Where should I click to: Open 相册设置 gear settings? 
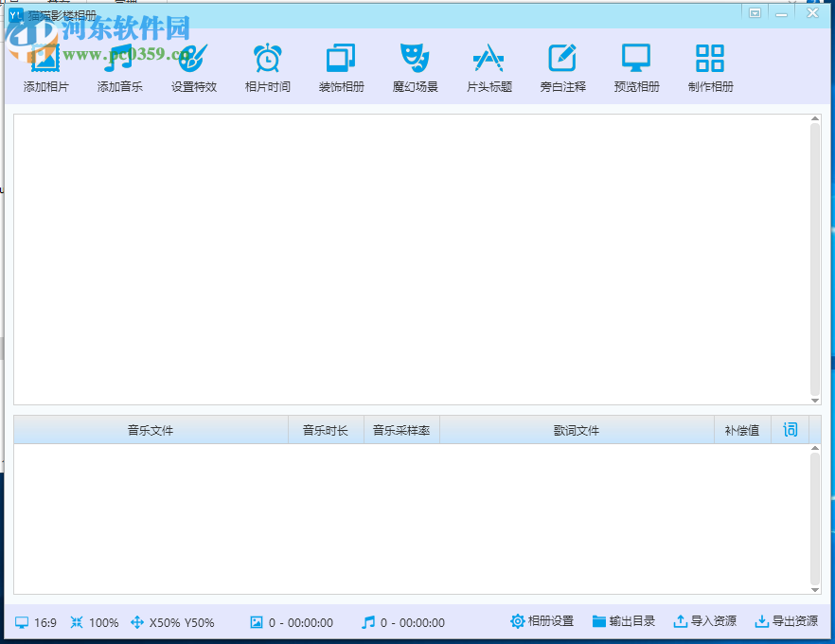point(542,621)
